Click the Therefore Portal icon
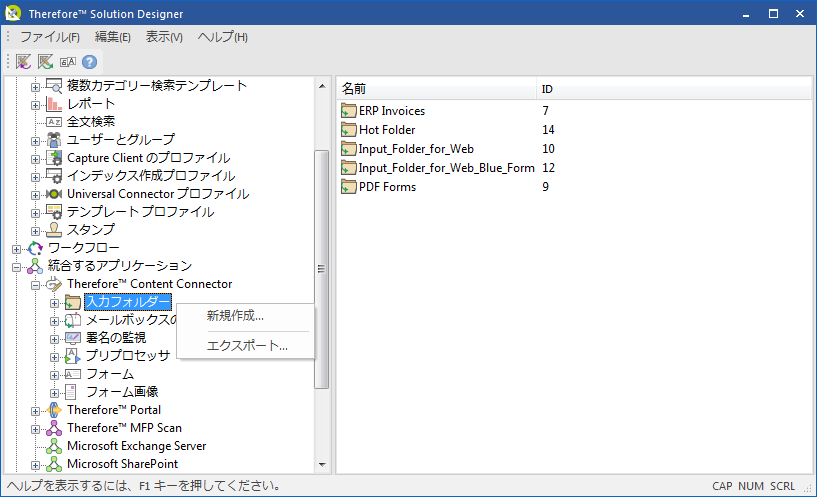Image resolution: width=817 pixels, height=497 pixels. 54,410
